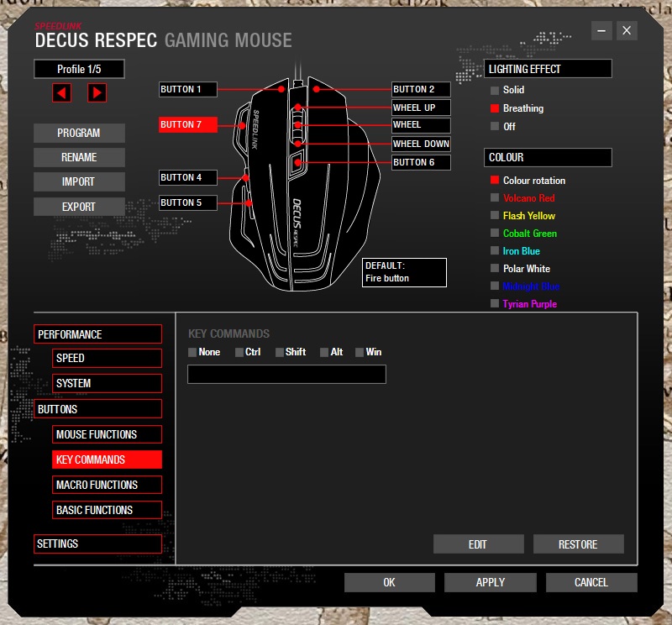The height and width of the screenshot is (625, 672).
Task: Open the PERFORMANCE section
Action: tap(97, 334)
